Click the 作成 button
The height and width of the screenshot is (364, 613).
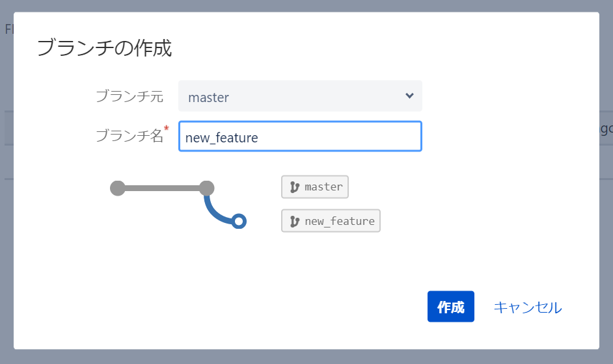pos(451,307)
